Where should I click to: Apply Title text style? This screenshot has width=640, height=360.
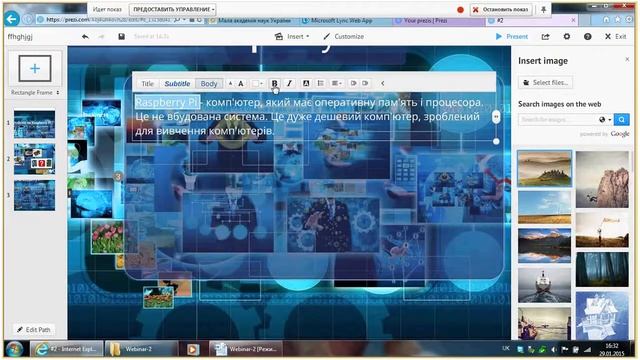point(147,84)
